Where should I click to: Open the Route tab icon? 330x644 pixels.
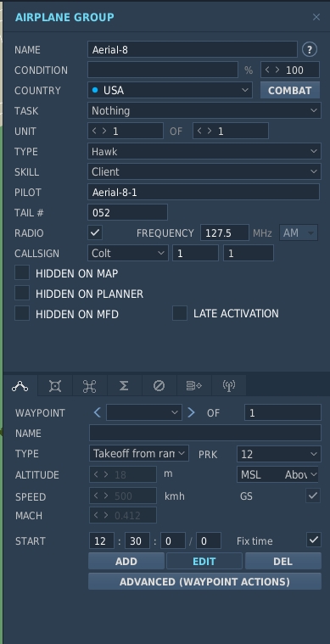tap(20, 386)
